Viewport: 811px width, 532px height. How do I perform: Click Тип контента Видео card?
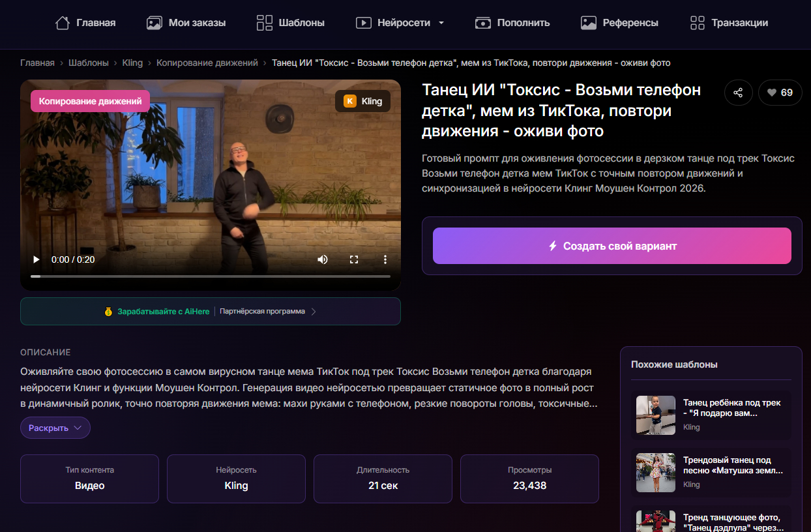(89, 479)
